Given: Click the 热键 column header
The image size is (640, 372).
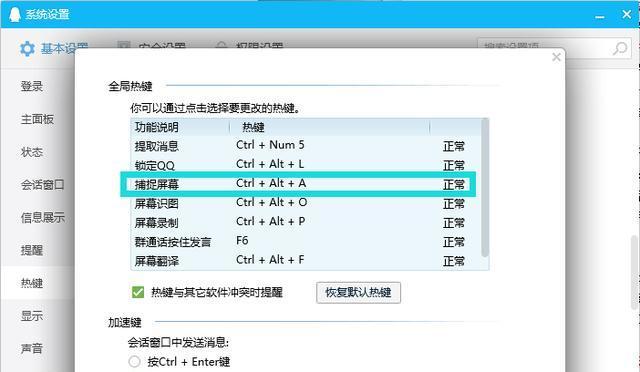Looking at the screenshot, I should tap(329, 127).
